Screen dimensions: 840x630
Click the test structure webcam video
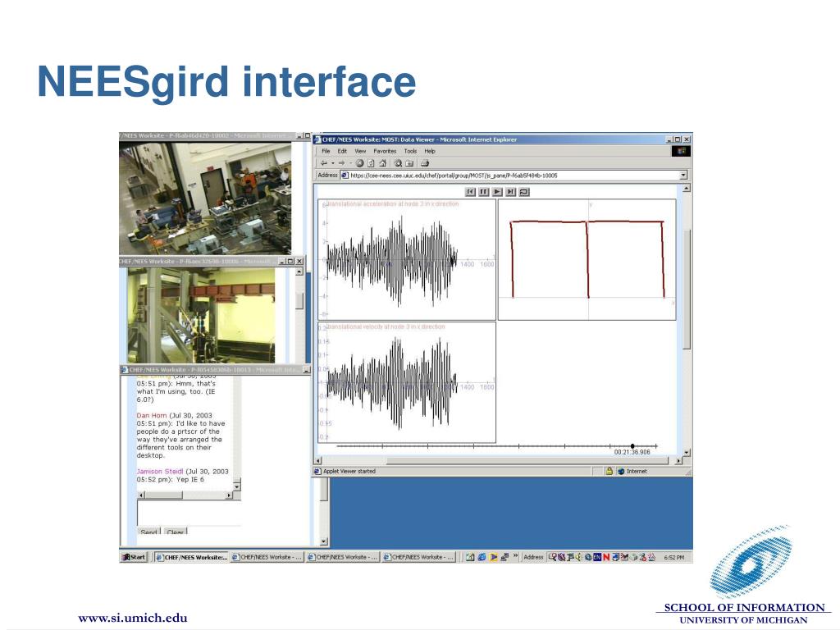point(201,315)
